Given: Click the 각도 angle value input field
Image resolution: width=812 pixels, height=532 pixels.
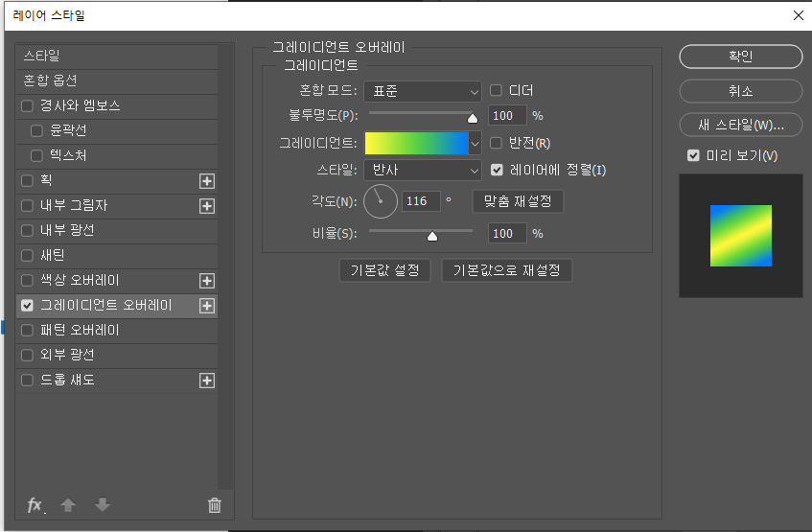Looking at the screenshot, I should [419, 201].
